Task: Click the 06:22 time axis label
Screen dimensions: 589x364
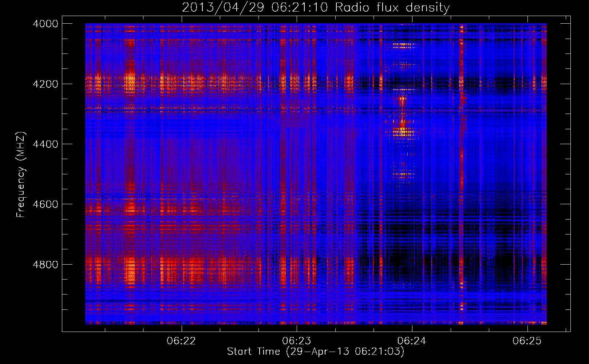Action: (x=181, y=341)
